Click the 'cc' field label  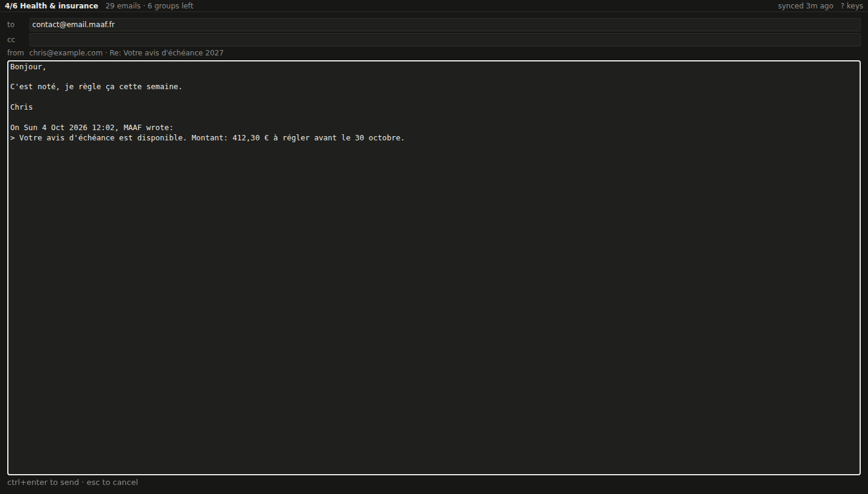(x=11, y=40)
